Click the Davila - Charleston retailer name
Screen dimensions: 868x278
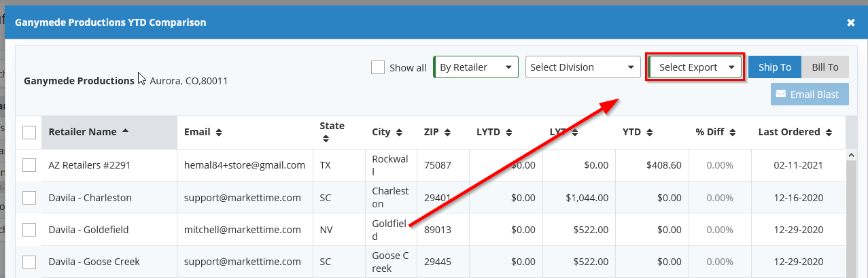(x=90, y=198)
